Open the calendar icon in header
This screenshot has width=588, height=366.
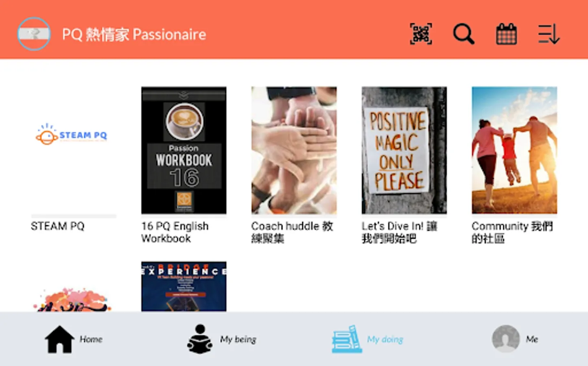point(506,34)
